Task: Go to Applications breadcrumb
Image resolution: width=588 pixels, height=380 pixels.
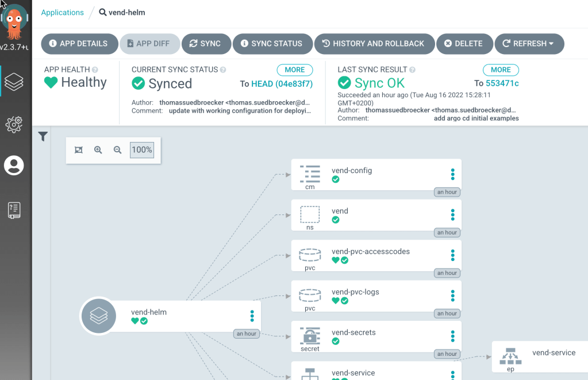Action: 62,12
